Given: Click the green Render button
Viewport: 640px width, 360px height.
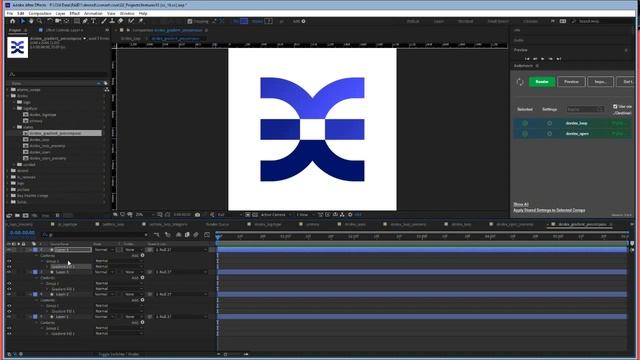Looking at the screenshot, I should pyautogui.click(x=542, y=82).
